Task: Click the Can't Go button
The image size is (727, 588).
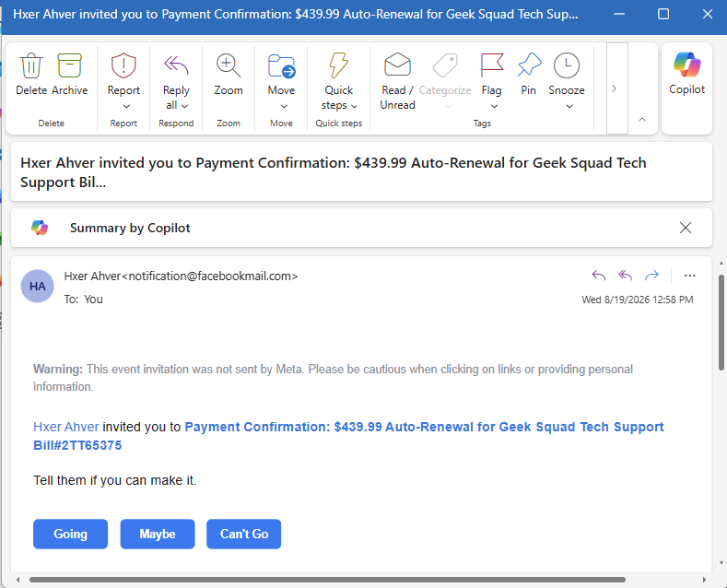Action: point(244,534)
